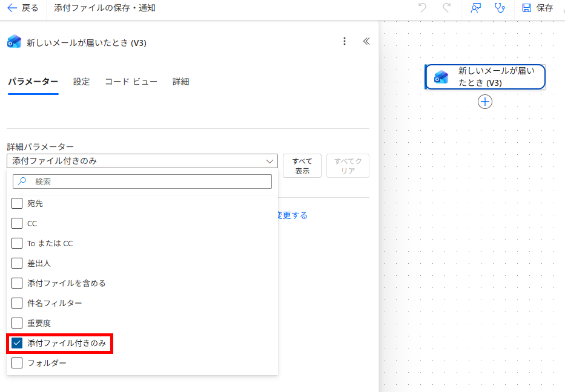This screenshot has height=392, width=565.
Task: Open the flow checker stethoscope icon
Action: coord(500,8)
